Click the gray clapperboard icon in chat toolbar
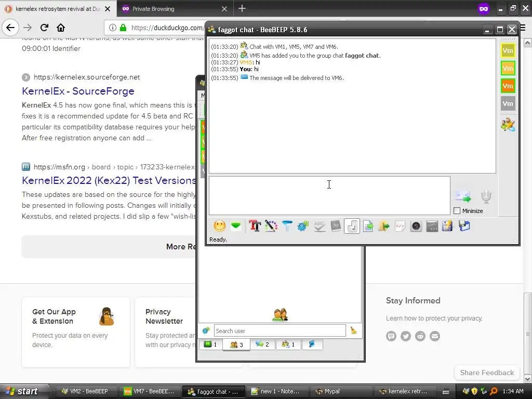This screenshot has width=532, height=399. click(432, 226)
